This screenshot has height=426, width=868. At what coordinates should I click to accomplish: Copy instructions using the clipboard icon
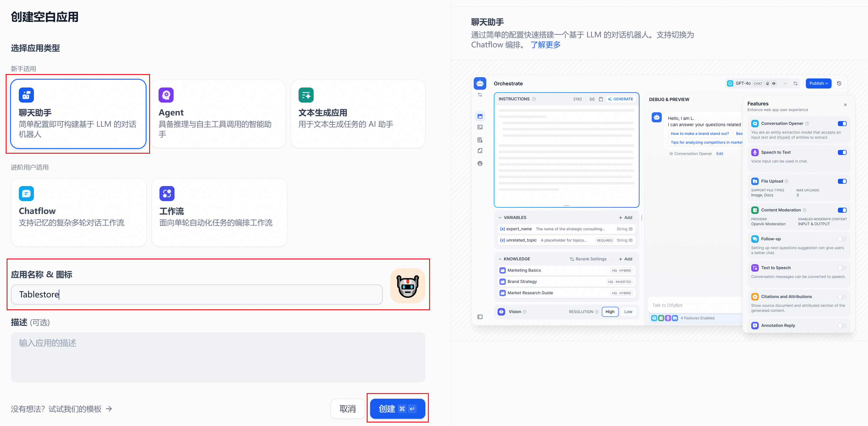pos(601,99)
